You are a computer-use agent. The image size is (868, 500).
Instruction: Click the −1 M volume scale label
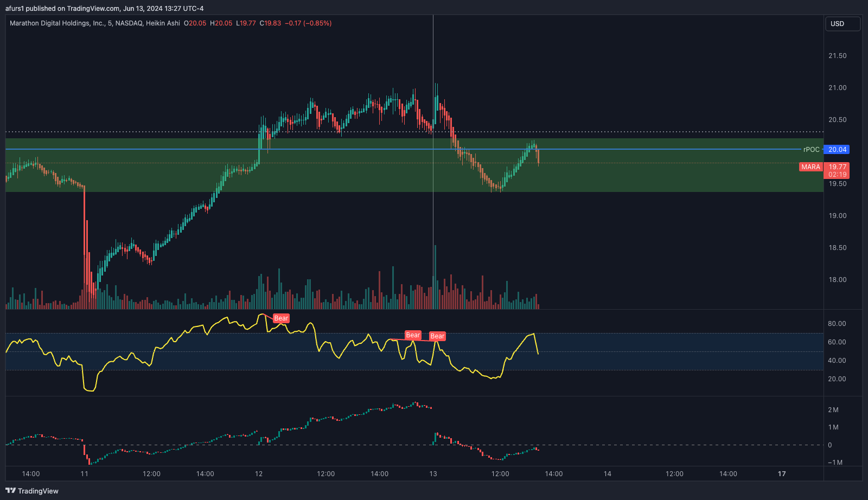click(x=835, y=463)
